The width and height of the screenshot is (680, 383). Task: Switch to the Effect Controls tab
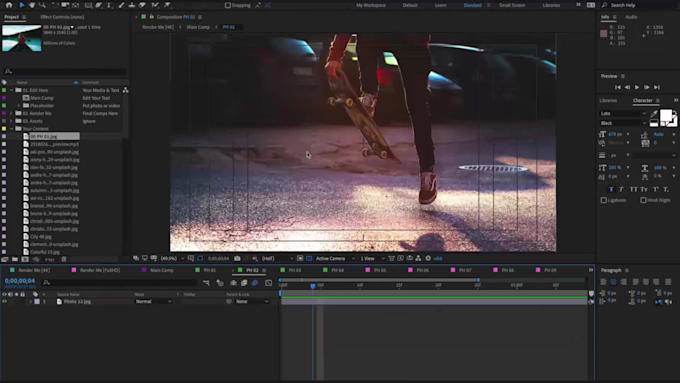(62, 17)
